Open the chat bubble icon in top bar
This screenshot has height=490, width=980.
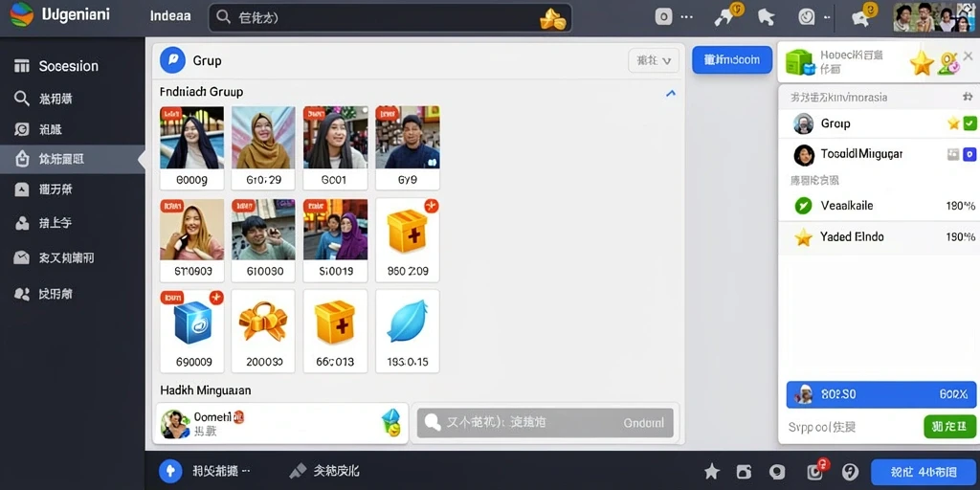(x=862, y=16)
